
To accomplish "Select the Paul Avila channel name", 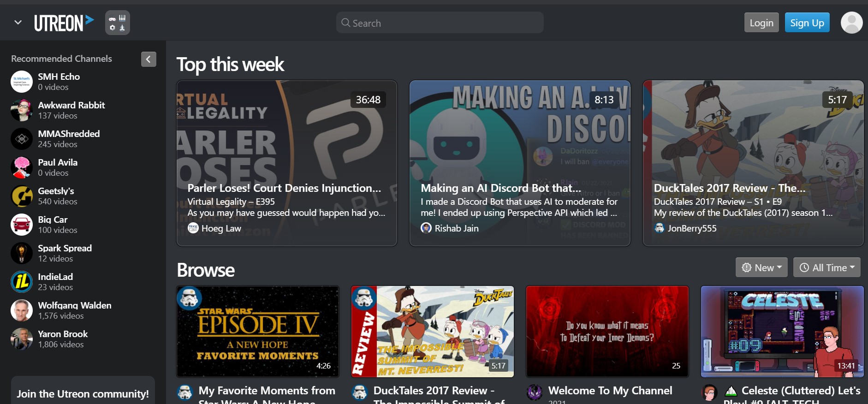I will pyautogui.click(x=58, y=162).
